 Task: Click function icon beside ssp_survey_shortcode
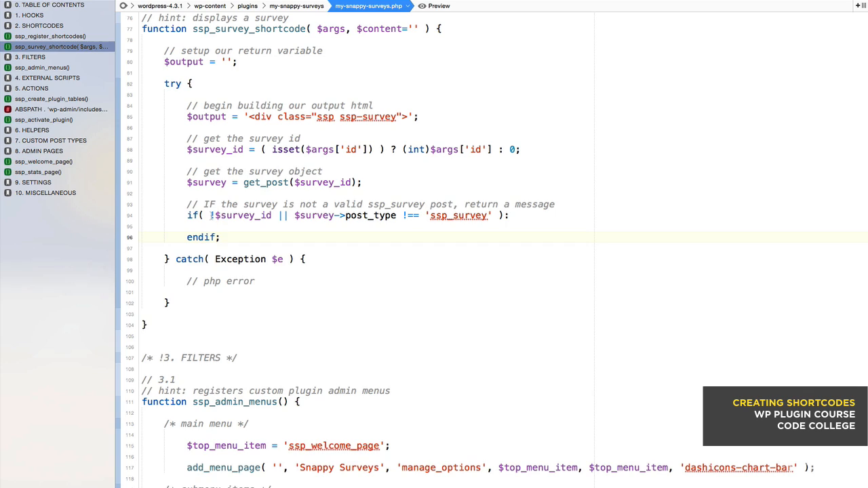click(x=8, y=47)
